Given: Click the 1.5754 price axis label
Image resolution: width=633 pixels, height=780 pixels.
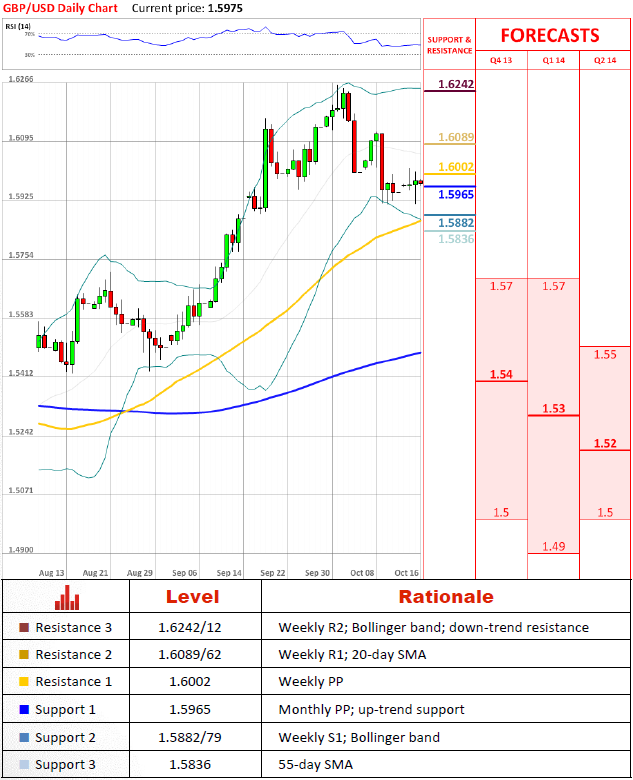Looking at the screenshot, I should point(21,255).
